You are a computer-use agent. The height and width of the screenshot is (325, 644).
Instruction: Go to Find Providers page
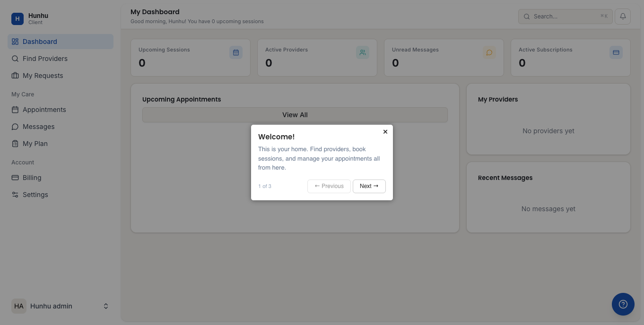[61, 59]
